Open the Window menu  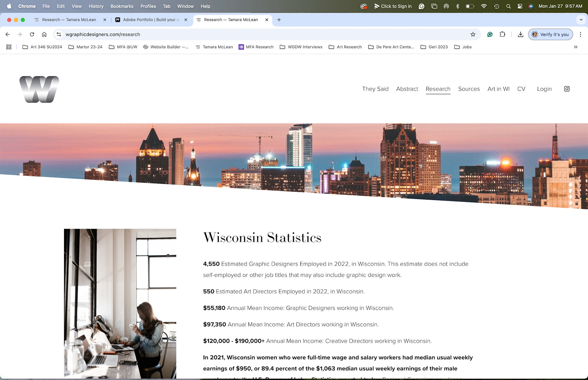point(185,6)
